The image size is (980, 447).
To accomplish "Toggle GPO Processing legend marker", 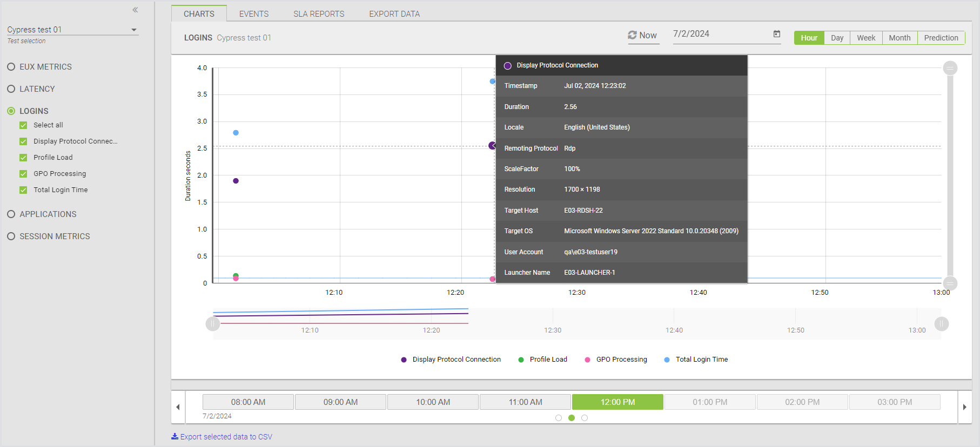I will tap(587, 360).
